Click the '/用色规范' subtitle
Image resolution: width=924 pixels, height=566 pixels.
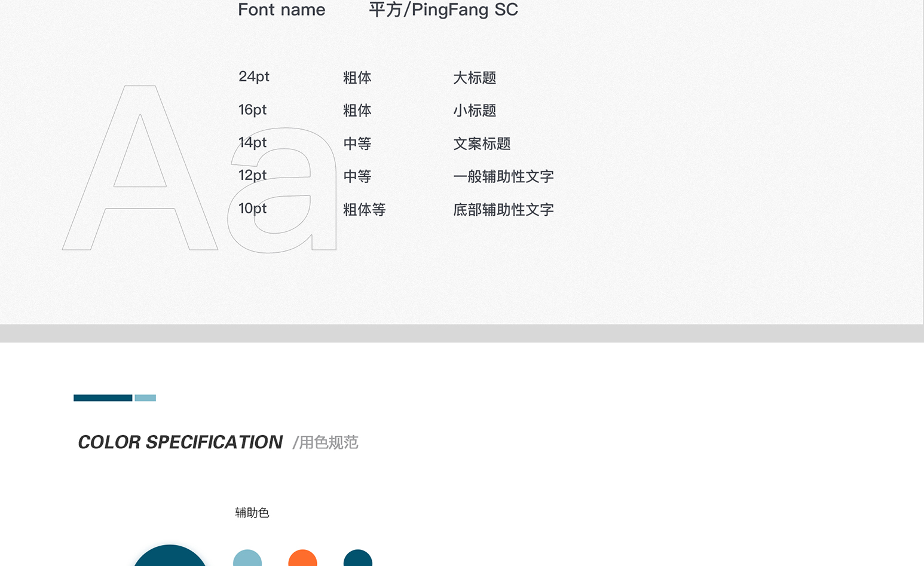point(325,442)
